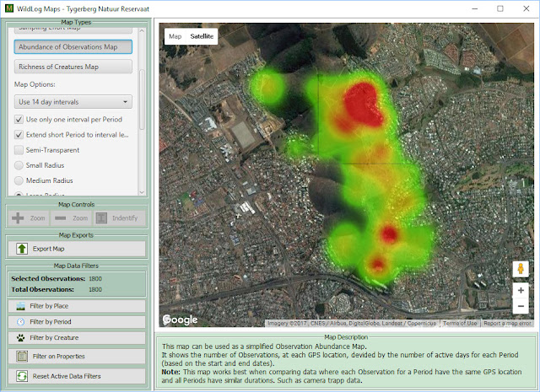Click the WildLog Maps app icon
This screenshot has height=392, width=540.
click(x=9, y=8)
